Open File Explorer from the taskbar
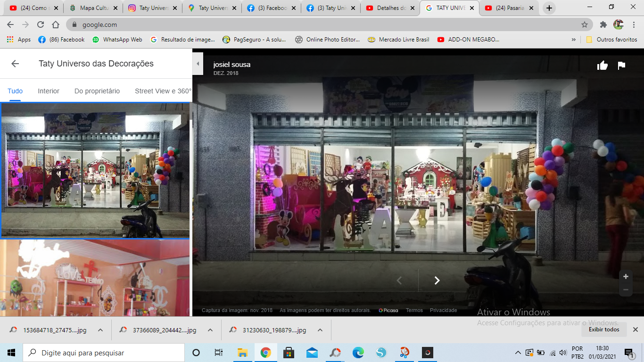644x362 pixels. (x=242, y=353)
